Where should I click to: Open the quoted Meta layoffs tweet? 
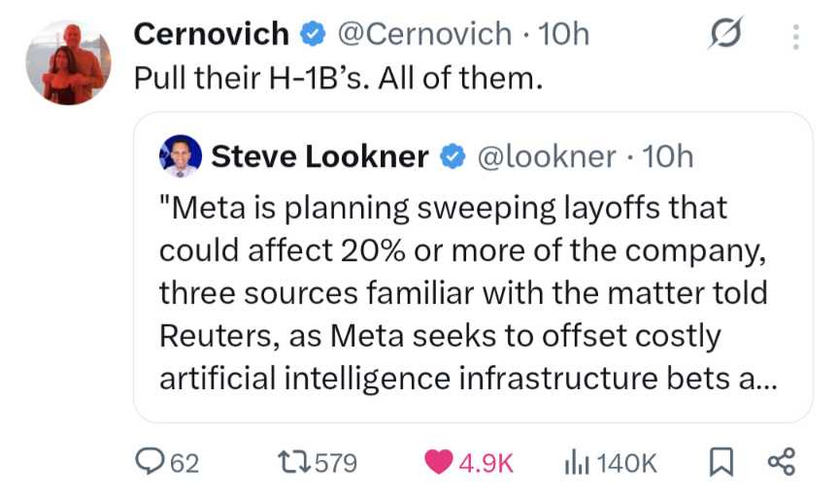point(460,295)
